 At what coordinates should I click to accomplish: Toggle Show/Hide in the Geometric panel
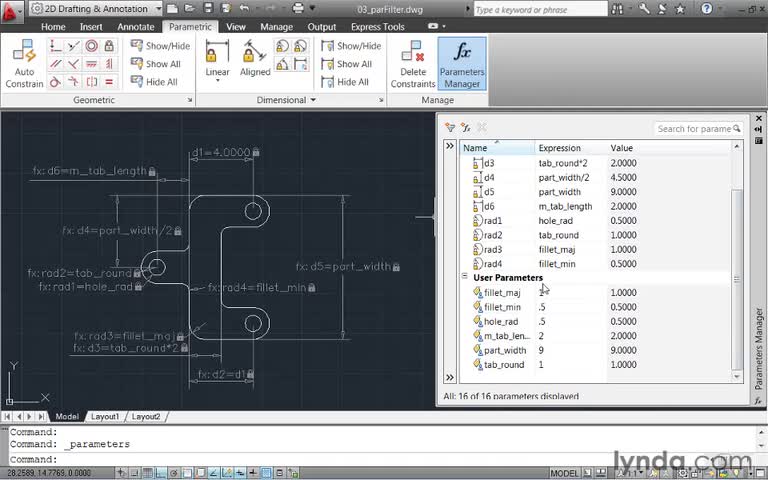click(160, 46)
